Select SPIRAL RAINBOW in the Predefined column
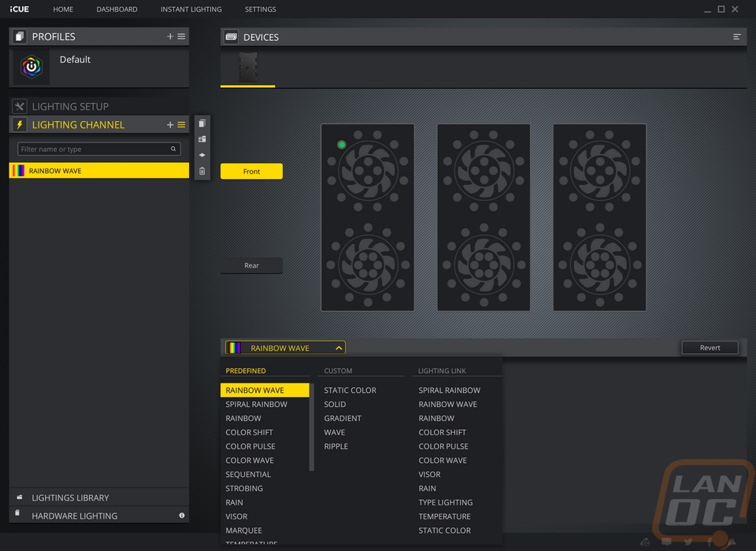The height and width of the screenshot is (551, 756). coord(257,405)
